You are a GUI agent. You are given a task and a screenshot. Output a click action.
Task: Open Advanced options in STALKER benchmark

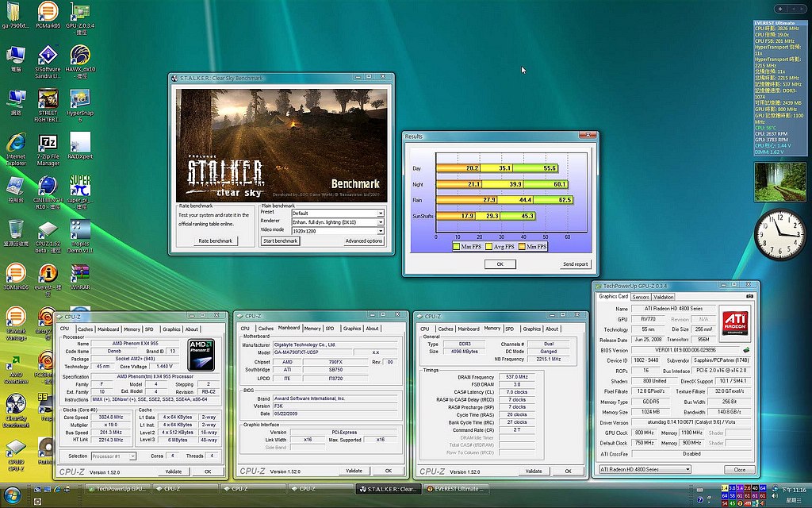(x=363, y=241)
